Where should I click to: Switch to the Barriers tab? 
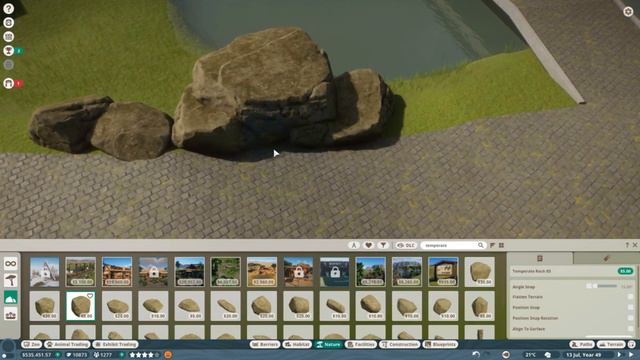click(x=265, y=344)
